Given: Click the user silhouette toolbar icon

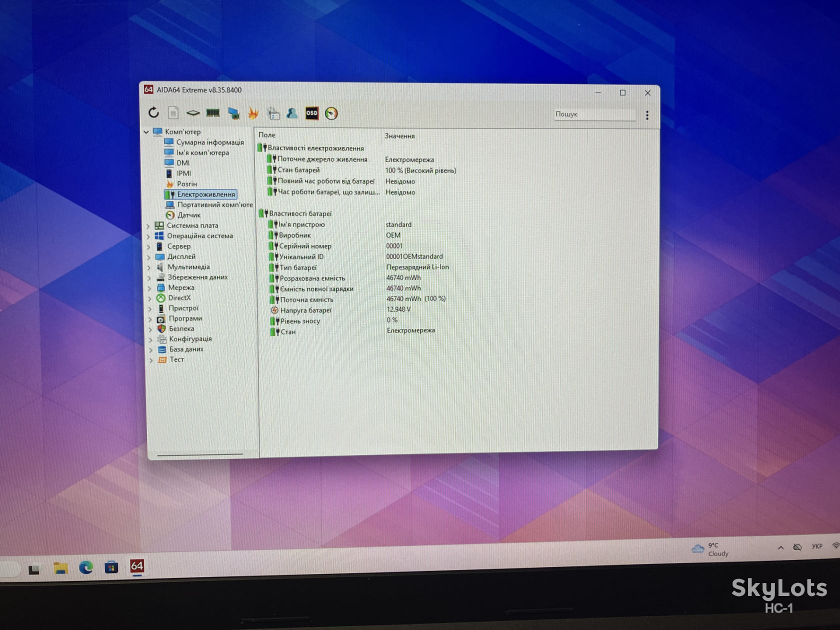Looking at the screenshot, I should click(x=292, y=113).
